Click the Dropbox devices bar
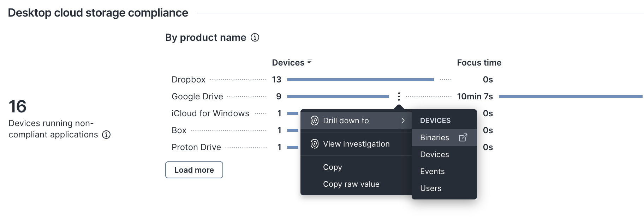The width and height of the screenshot is (644, 222). tap(360, 80)
